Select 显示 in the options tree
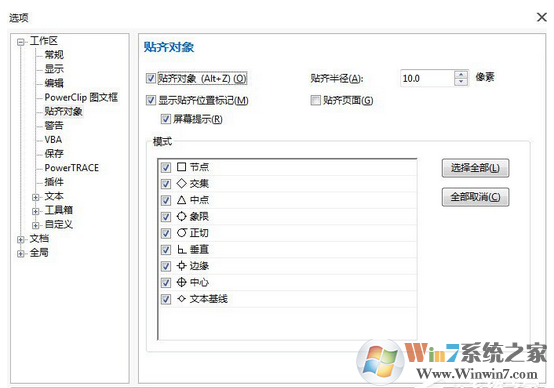This screenshot has height=388, width=554. (x=54, y=69)
